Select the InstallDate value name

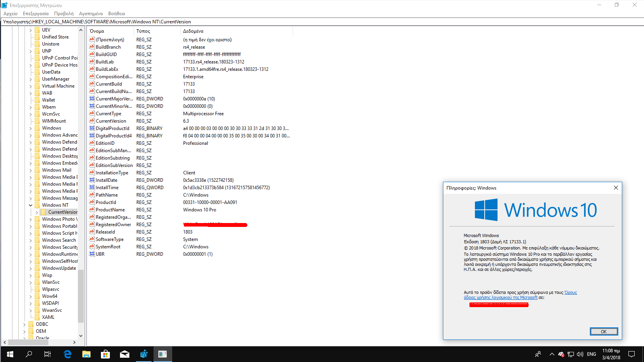pos(106,180)
